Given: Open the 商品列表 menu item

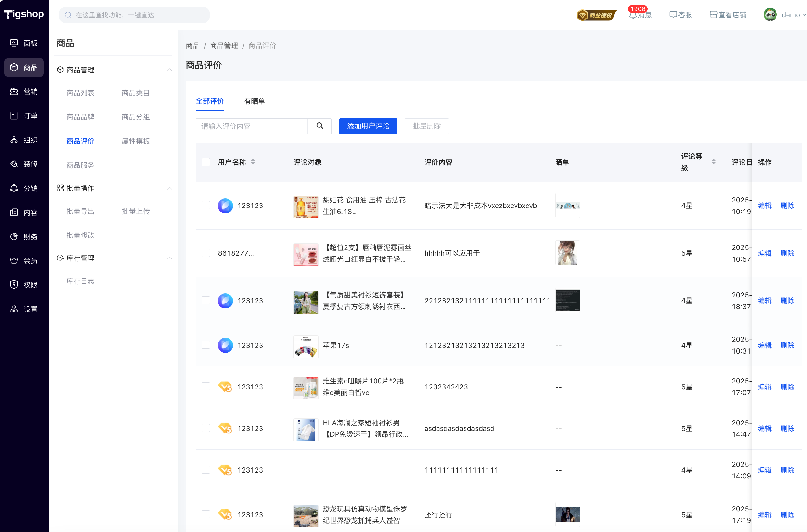Looking at the screenshot, I should [80, 93].
